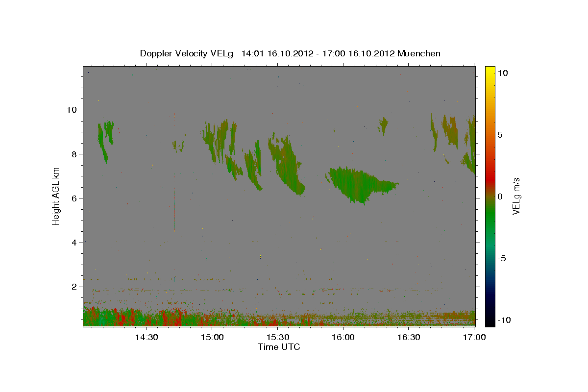Click the plot title 'Doppler Velocity VELg'

188,53
